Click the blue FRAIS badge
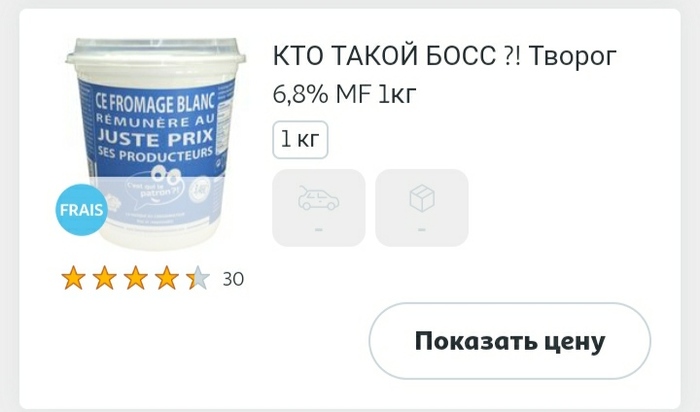Screen dimensions: 700x412 81,209
